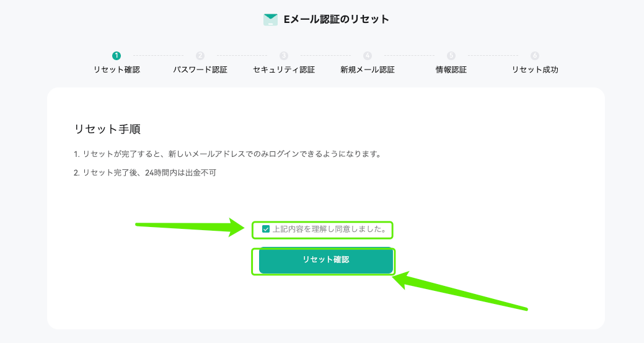
Task: Click step 4 circle for new email
Action: (368, 55)
